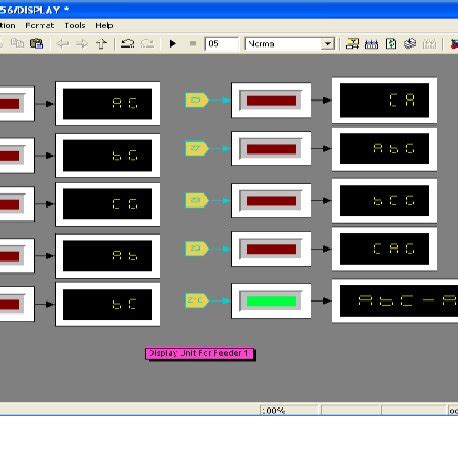The height and width of the screenshot is (458, 458).
Task: Select the pink Display Unit For Feeder 1 label
Action: click(x=200, y=354)
